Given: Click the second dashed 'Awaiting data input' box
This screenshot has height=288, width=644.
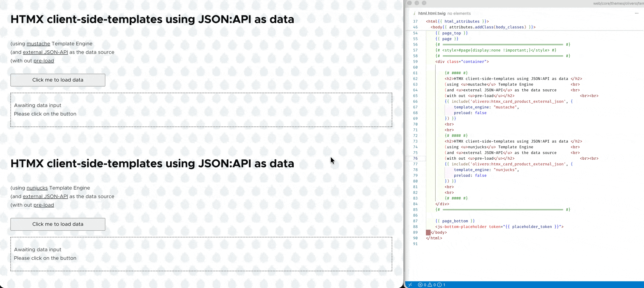Looking at the screenshot, I should tap(201, 254).
